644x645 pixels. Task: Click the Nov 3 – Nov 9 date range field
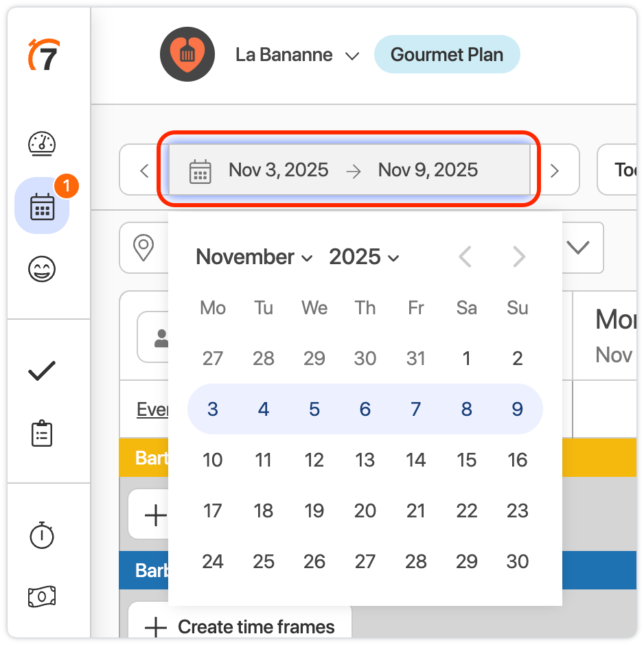[x=349, y=170]
